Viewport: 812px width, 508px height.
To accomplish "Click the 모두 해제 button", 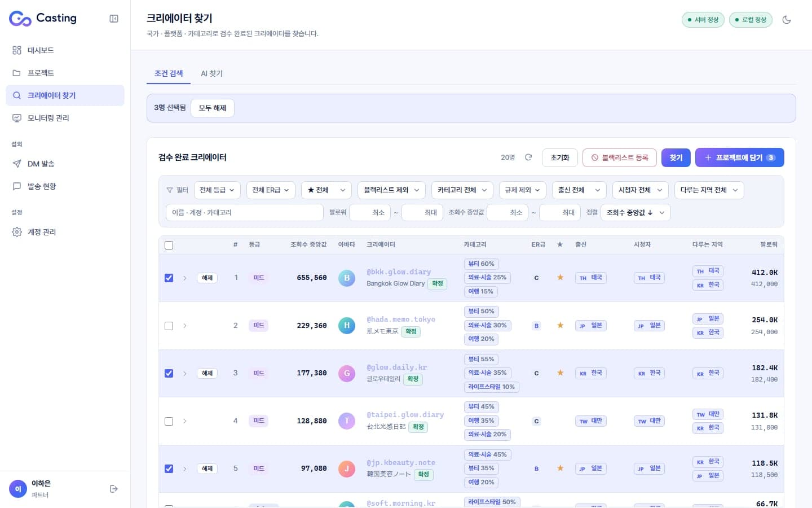I will (x=213, y=108).
